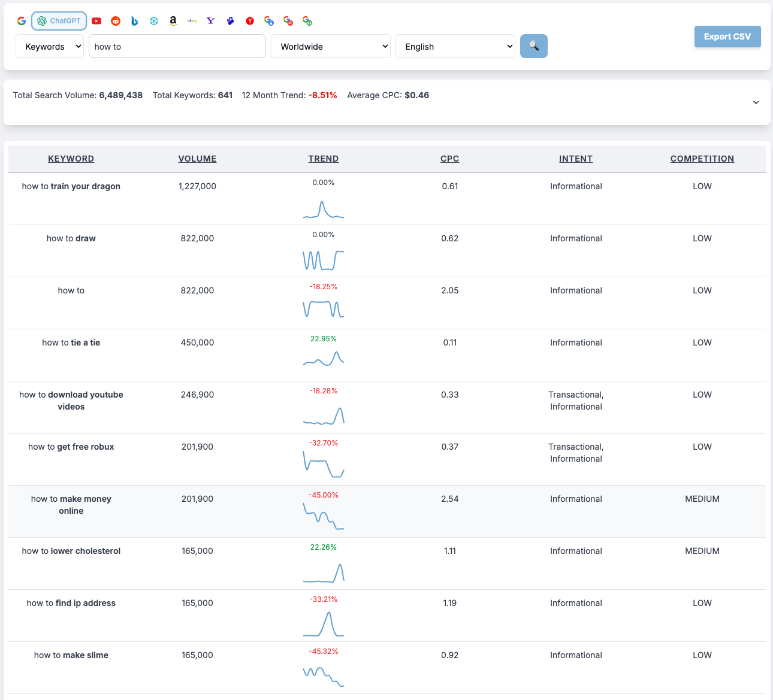This screenshot has width=773, height=700.
Task: Select the Yahoo source icon
Action: pyautogui.click(x=211, y=20)
